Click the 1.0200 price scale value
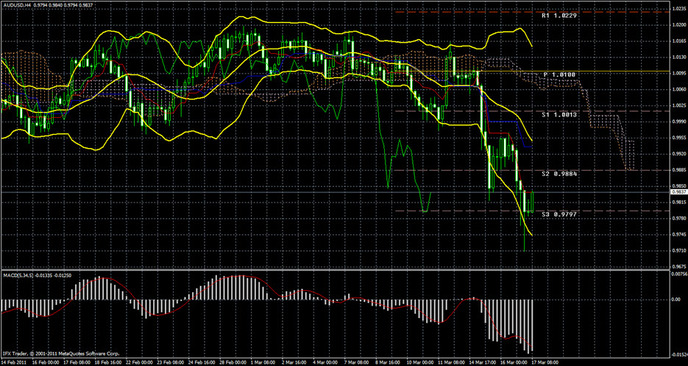Viewport: 688px width, 366px height. click(x=678, y=25)
